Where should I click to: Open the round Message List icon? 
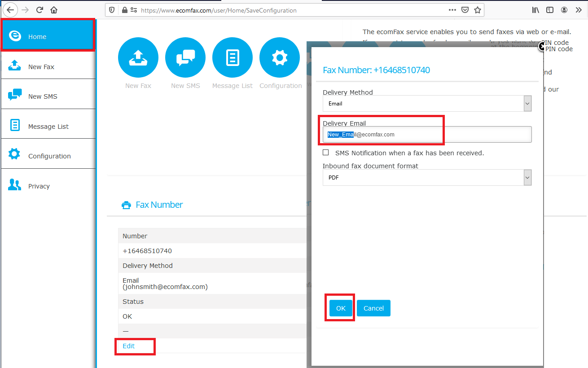click(233, 57)
